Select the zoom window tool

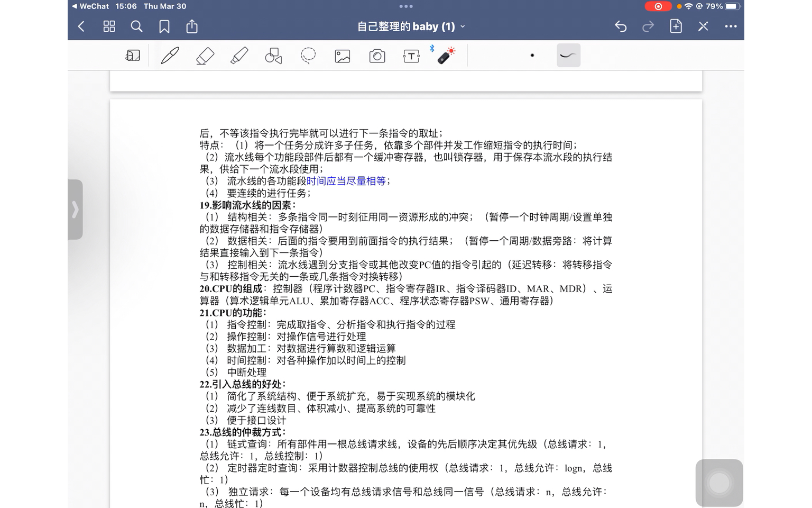click(x=133, y=56)
